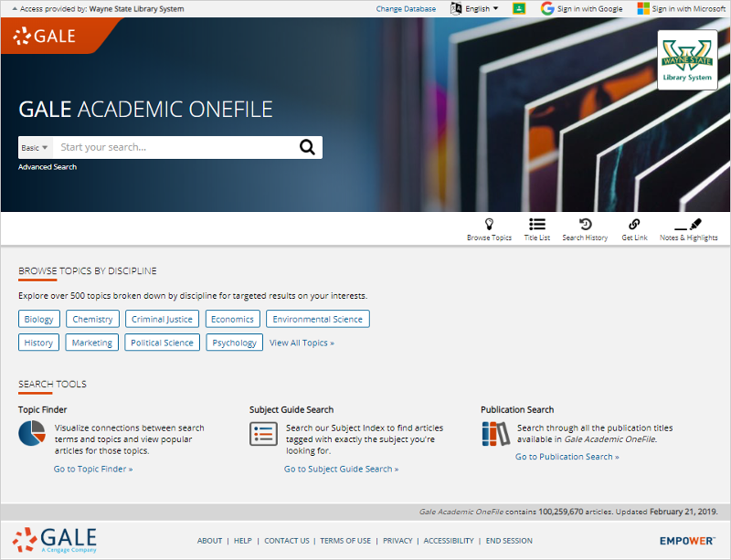Open ABOUT footer link
731x560 pixels.
click(x=210, y=541)
